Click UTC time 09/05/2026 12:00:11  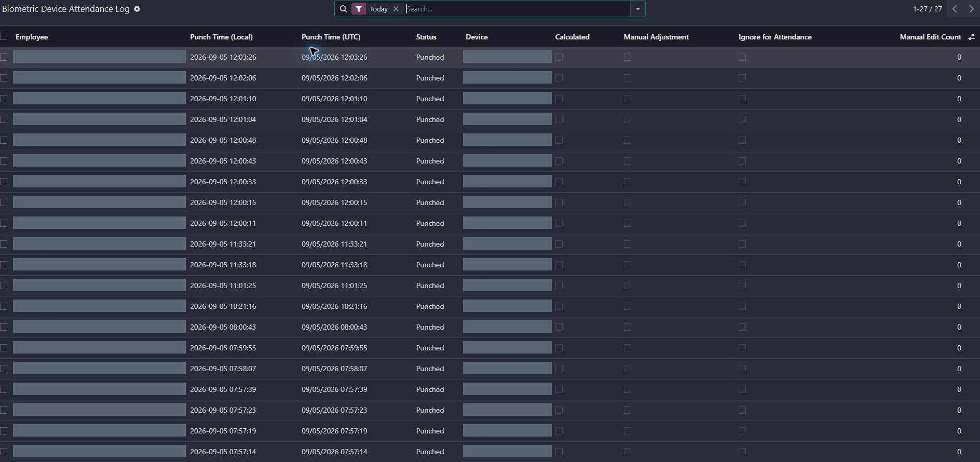[334, 223]
